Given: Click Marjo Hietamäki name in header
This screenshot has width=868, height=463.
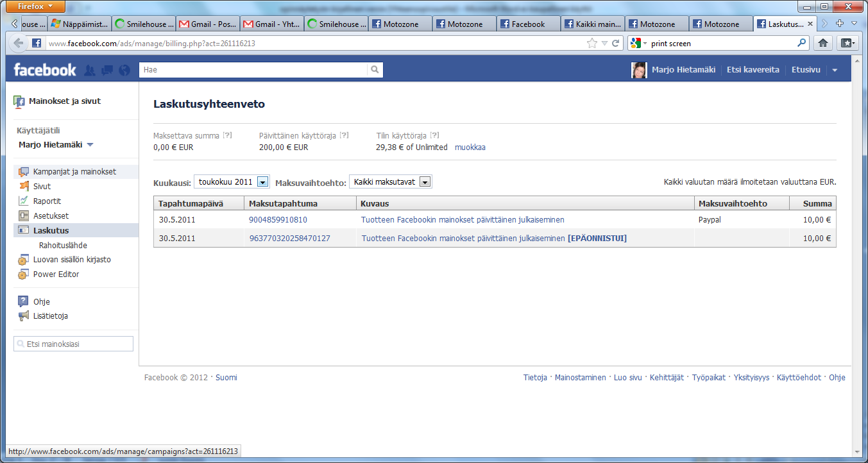Looking at the screenshot, I should click(x=683, y=70).
